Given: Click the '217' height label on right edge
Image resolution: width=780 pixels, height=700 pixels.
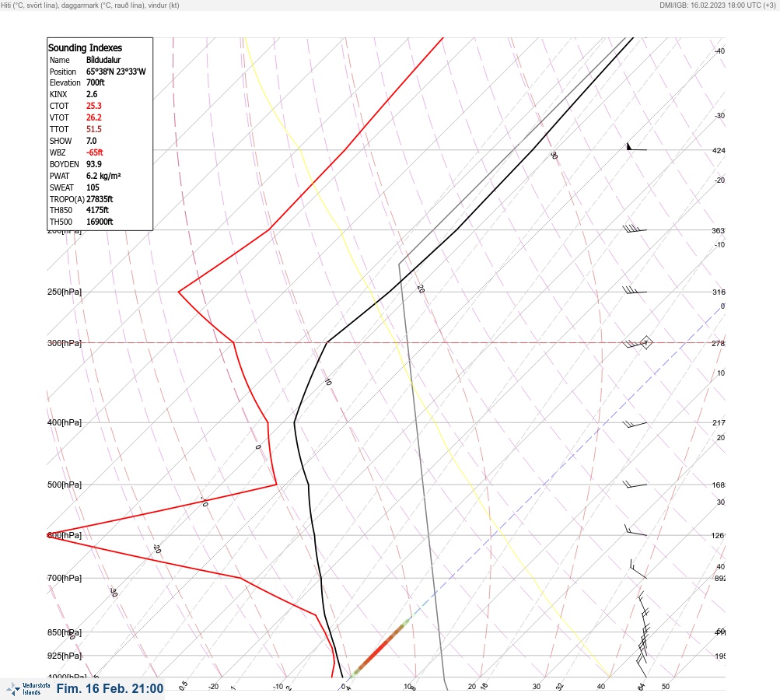Looking at the screenshot, I should pyautogui.click(x=719, y=423).
